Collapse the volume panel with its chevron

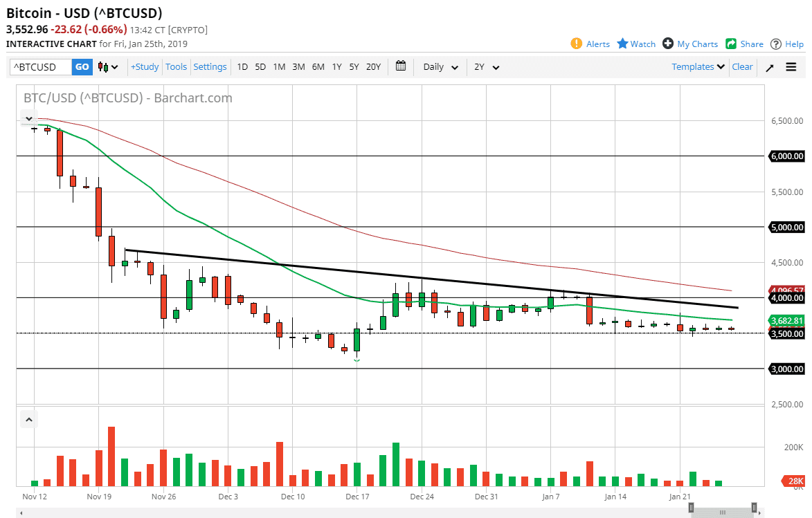pyautogui.click(x=28, y=419)
